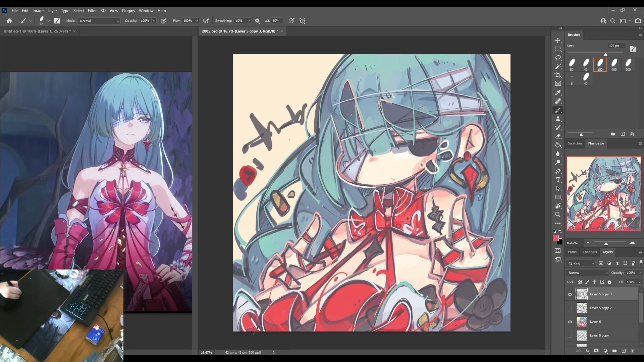Click the brush Size slider track
The width and height of the screenshot is (644, 362).
(x=595, y=53)
